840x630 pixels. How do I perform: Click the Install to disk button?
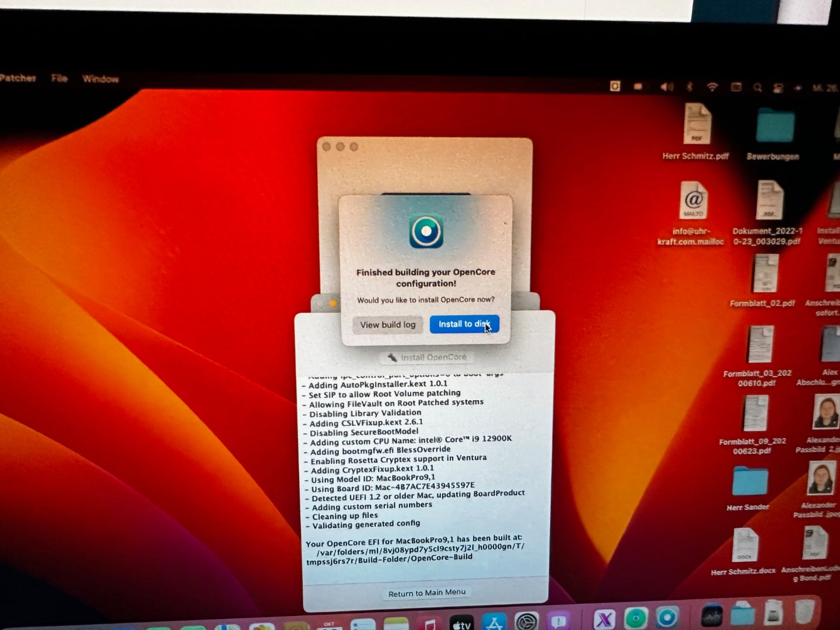[x=464, y=324]
